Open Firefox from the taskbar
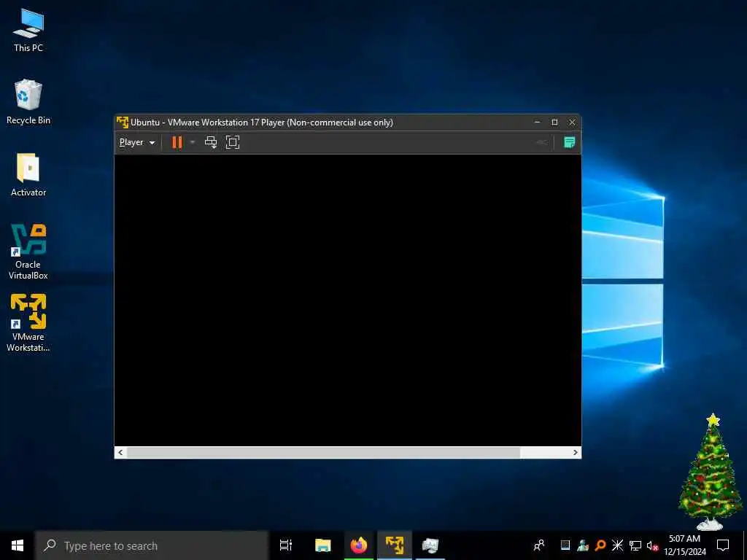The image size is (747, 560). (x=359, y=545)
